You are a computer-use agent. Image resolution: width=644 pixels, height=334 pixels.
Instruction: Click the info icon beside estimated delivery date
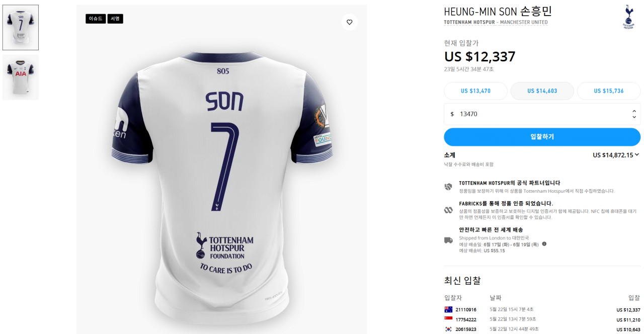(x=544, y=244)
